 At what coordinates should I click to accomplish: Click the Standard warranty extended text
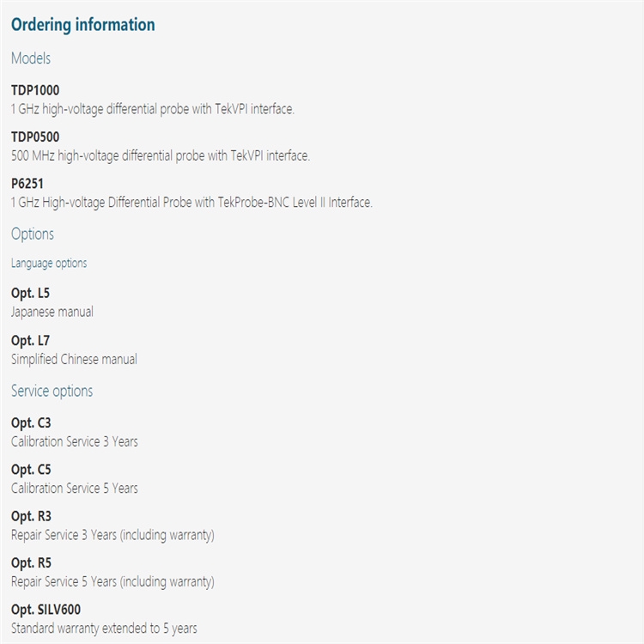[x=104, y=629]
